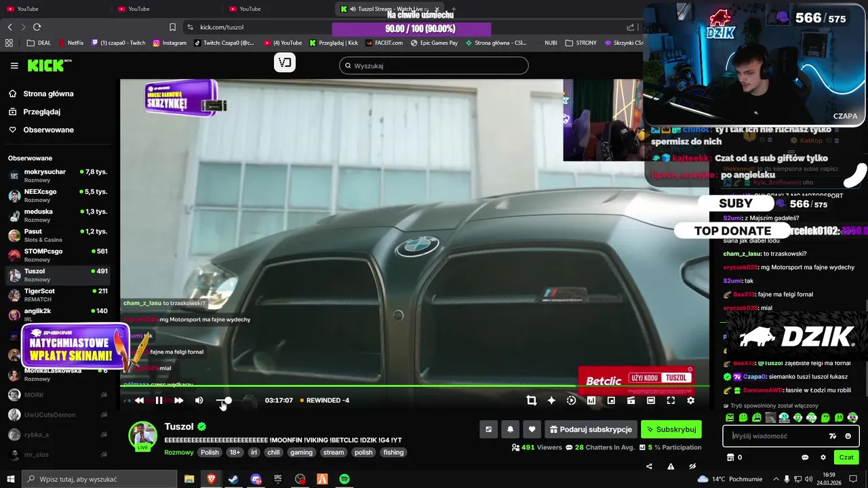Click the green Subskrybuj button
The image size is (868, 488).
click(671, 429)
